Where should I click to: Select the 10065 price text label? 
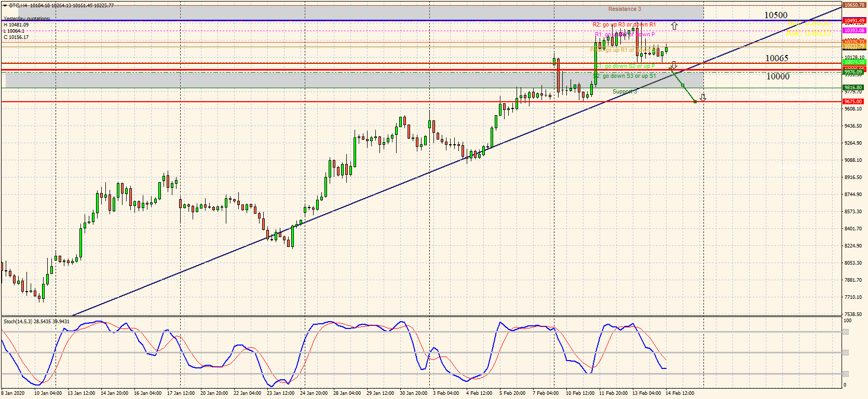tap(777, 58)
